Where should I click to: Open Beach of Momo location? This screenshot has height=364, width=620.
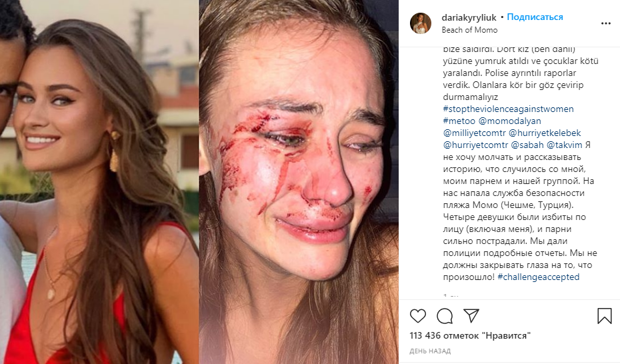469,30
